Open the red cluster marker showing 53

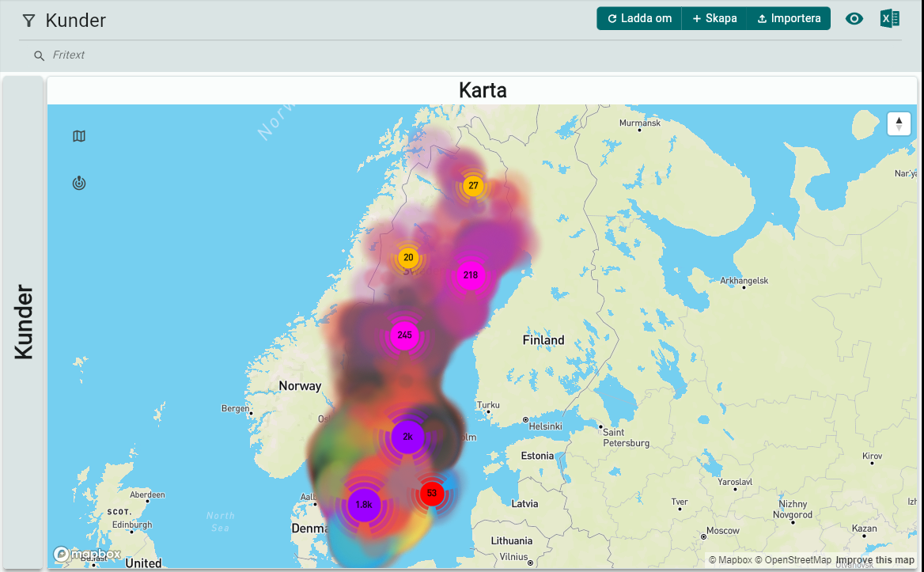(432, 493)
